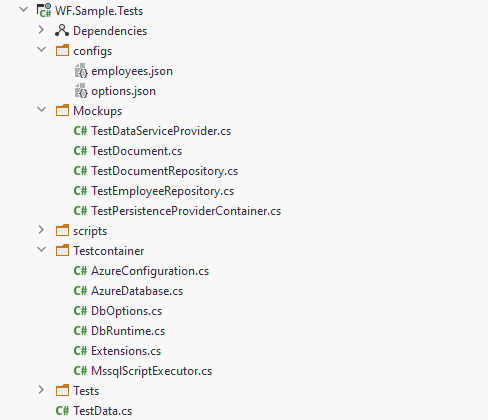This screenshot has width=488, height=420.
Task: Expand the scripts folder
Action: pyautogui.click(x=41, y=230)
